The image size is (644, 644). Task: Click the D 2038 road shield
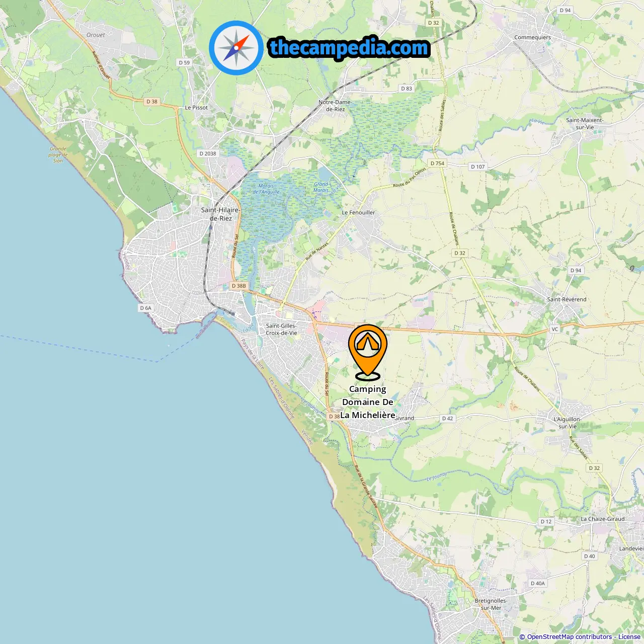208,153
